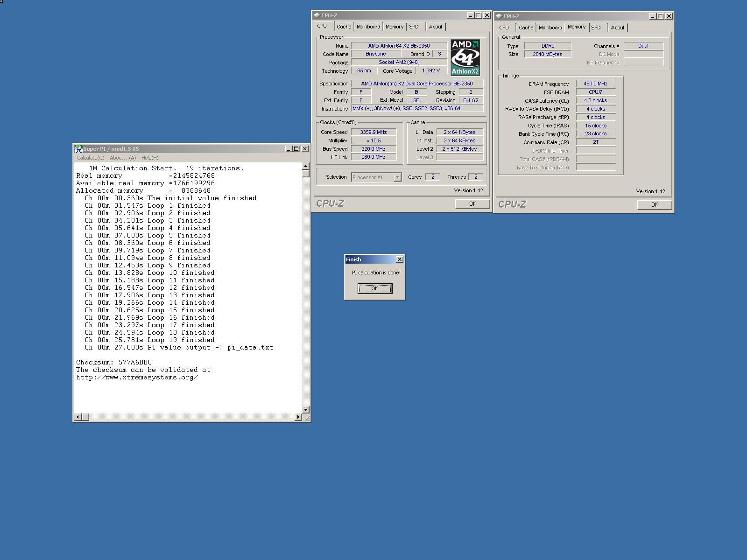Switch to Memory tab in first CPU-Z
The height and width of the screenshot is (560, 747).
(395, 27)
